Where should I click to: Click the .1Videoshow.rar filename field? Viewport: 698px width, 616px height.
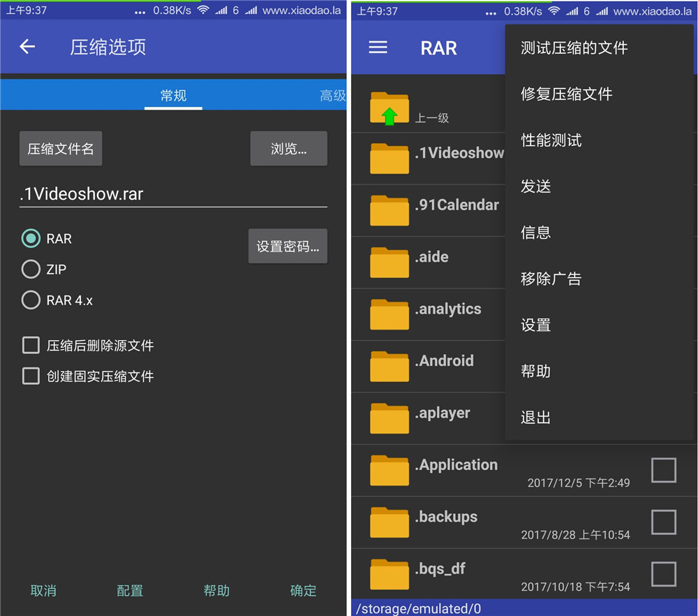point(173,194)
